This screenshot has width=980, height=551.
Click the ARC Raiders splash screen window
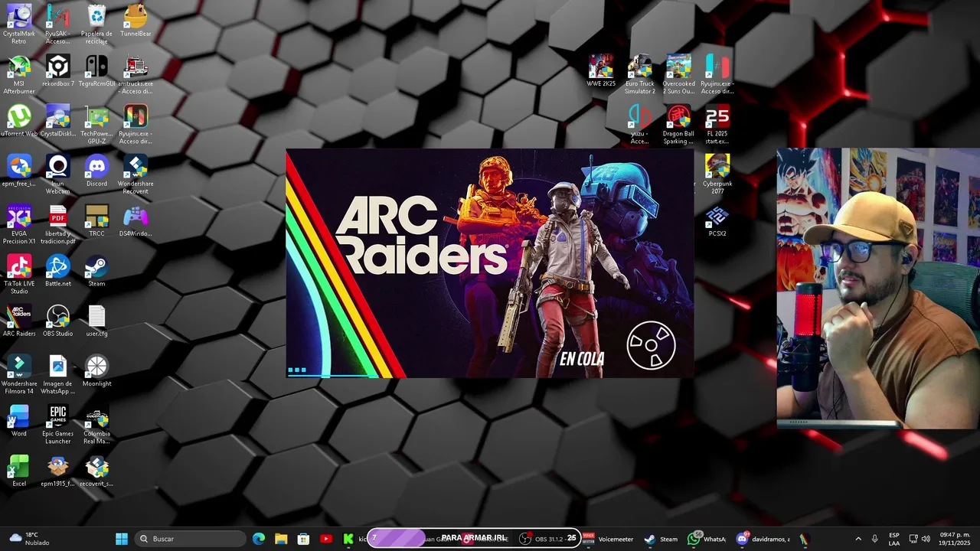[x=490, y=263]
